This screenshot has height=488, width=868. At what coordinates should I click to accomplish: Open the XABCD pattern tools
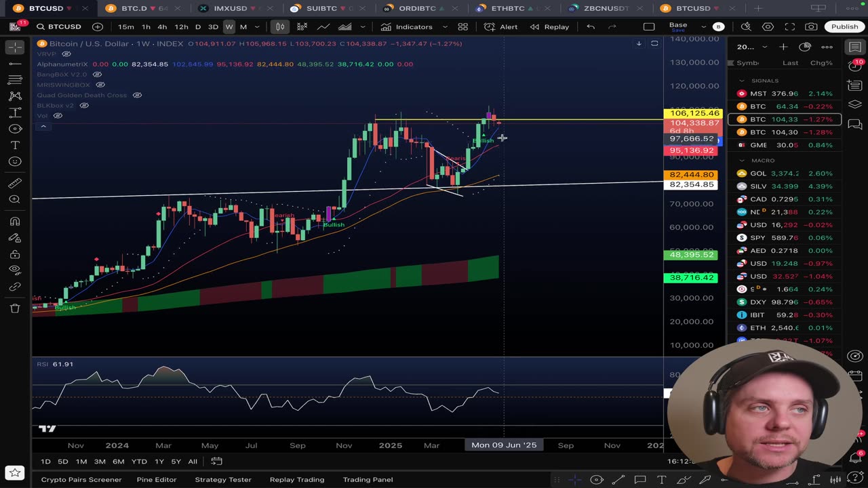click(15, 96)
